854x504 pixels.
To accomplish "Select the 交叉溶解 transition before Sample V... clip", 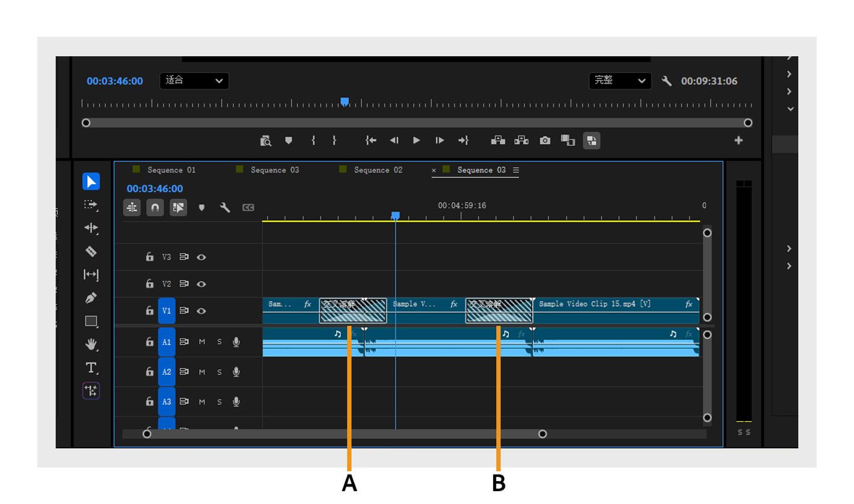I will pyautogui.click(x=353, y=310).
